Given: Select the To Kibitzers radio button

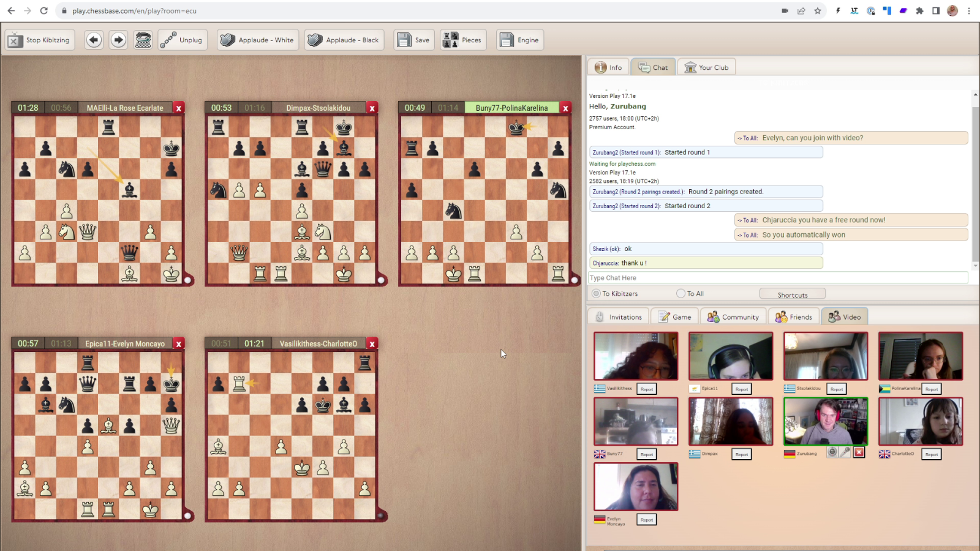Looking at the screenshot, I should (596, 294).
